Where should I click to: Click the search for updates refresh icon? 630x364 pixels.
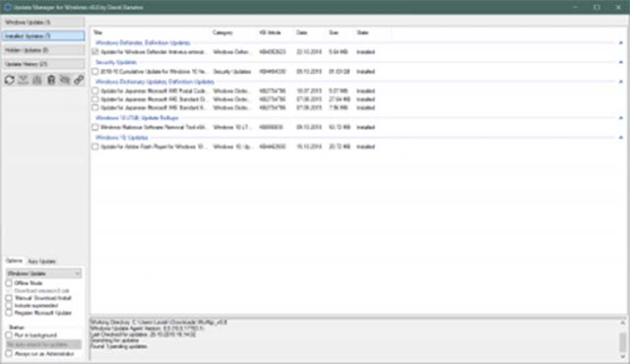10,80
